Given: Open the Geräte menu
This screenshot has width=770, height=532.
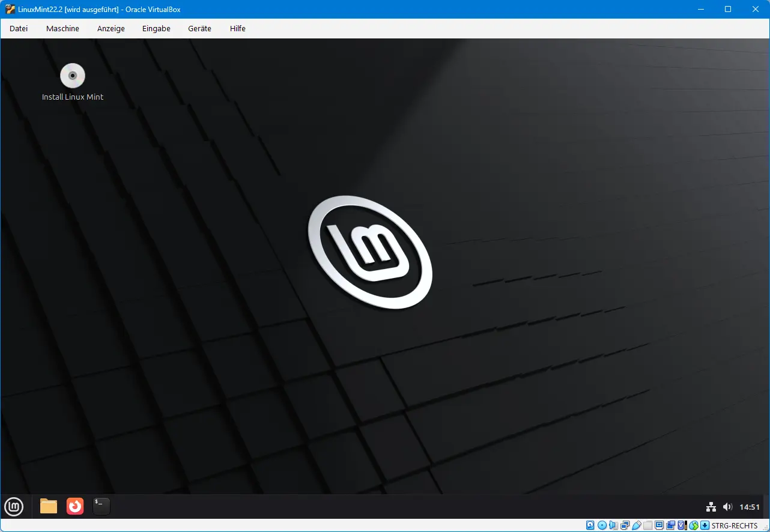Looking at the screenshot, I should (199, 28).
